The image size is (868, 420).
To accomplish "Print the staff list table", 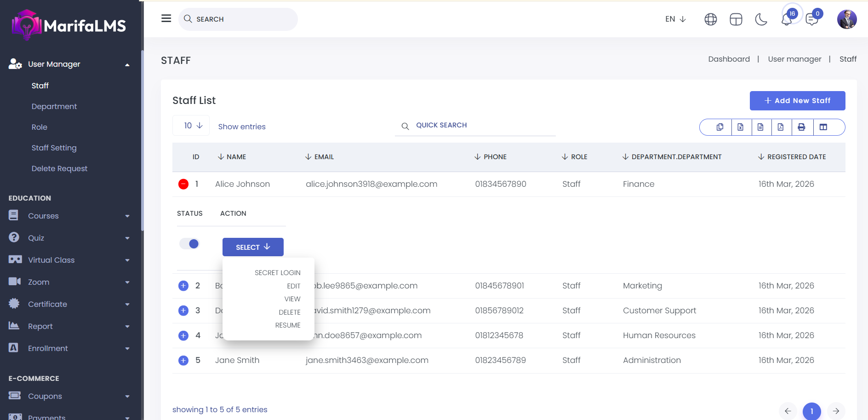I will tap(801, 127).
